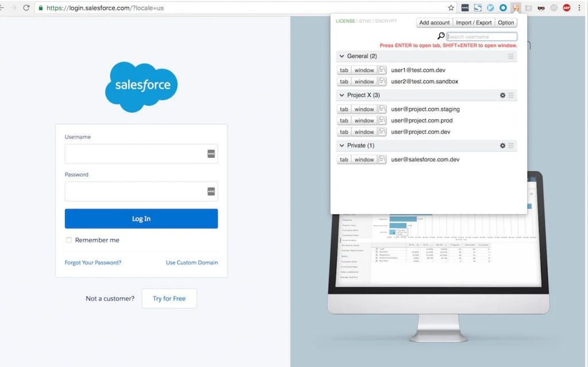
Task: View site security via padlock icon
Action: point(41,8)
